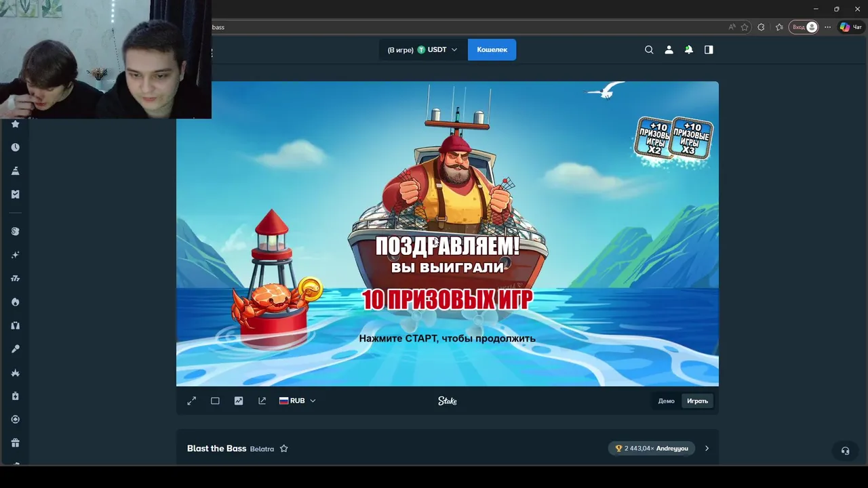Open the checkmark bookmark sidebar icon
This screenshot has width=868, height=488.
pyautogui.click(x=15, y=194)
